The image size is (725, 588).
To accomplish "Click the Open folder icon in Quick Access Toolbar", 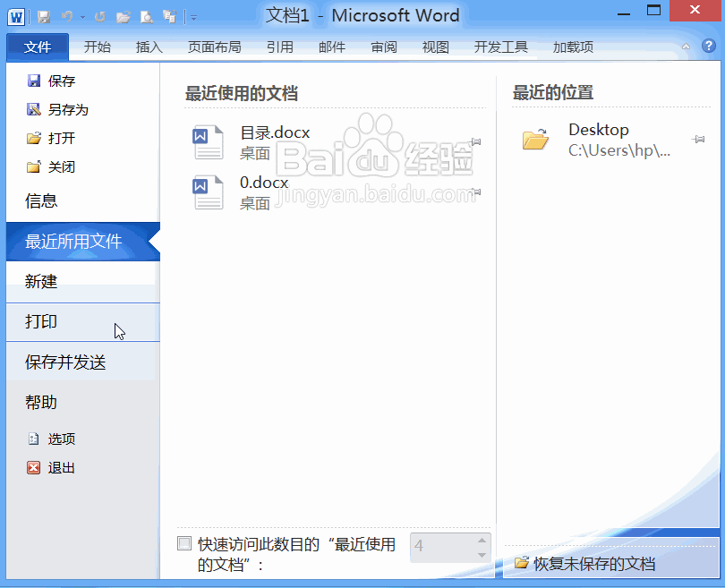I will point(123,17).
